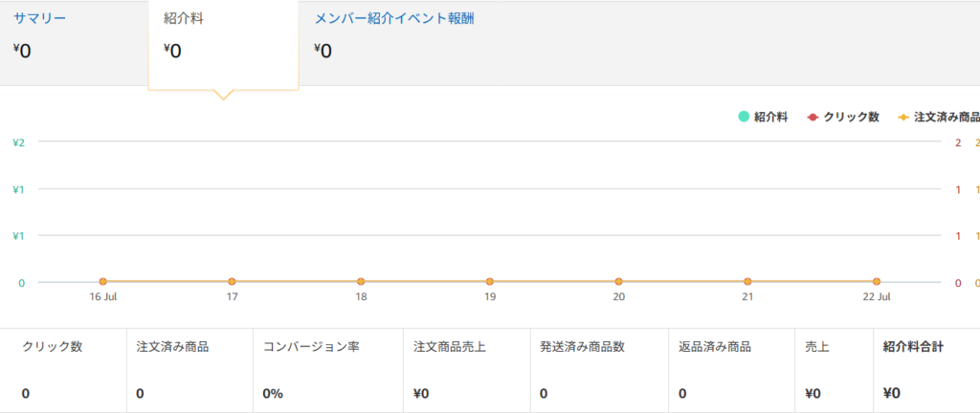Click the 返品済み商品 summary cell
This screenshot has width=980, height=413.
[732, 370]
